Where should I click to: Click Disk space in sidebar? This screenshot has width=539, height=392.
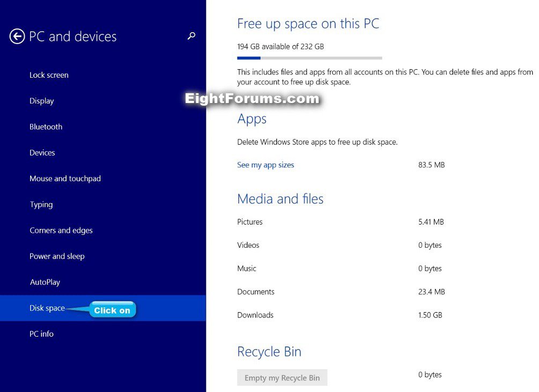47,308
